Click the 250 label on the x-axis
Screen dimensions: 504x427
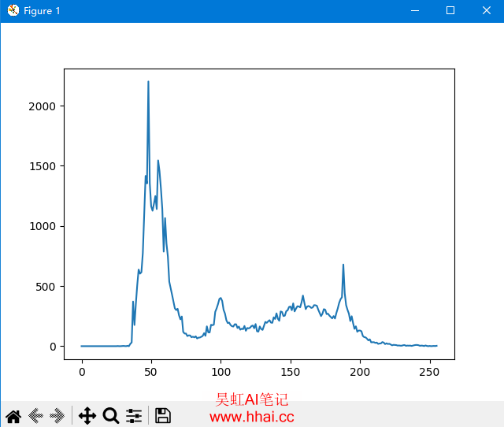tap(429, 372)
